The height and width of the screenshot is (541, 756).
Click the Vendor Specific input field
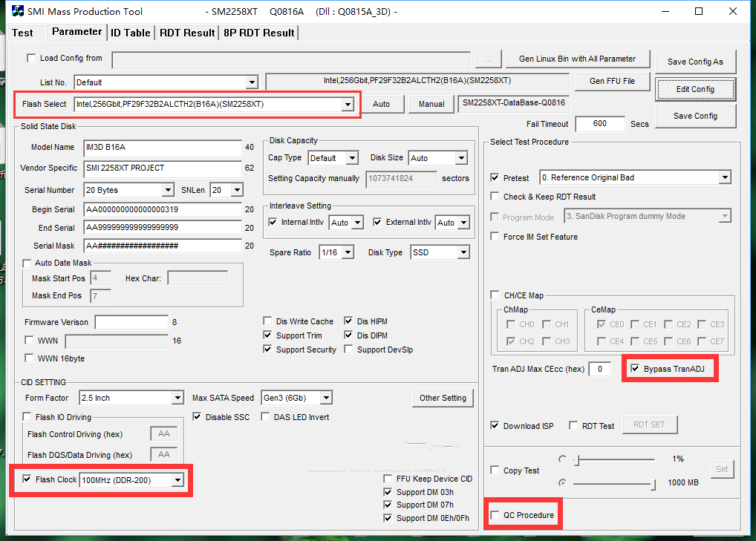pos(163,168)
